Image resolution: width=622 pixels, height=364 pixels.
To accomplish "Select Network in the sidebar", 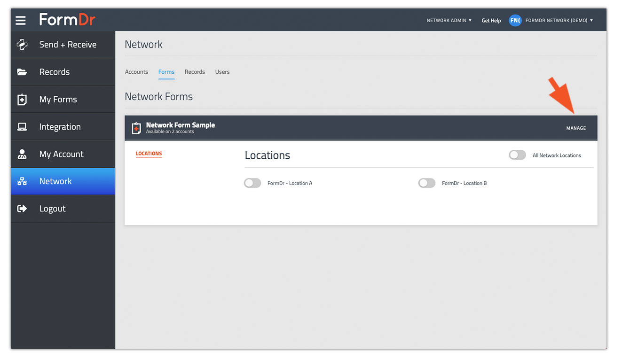I will click(63, 181).
